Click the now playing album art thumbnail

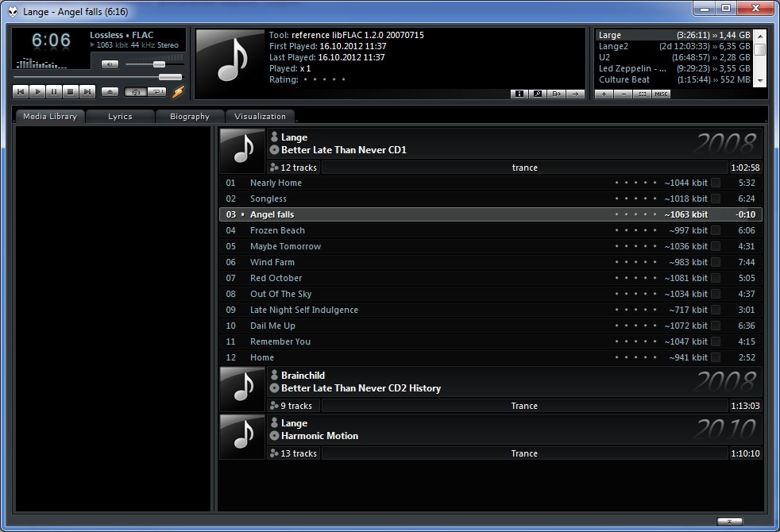230,62
